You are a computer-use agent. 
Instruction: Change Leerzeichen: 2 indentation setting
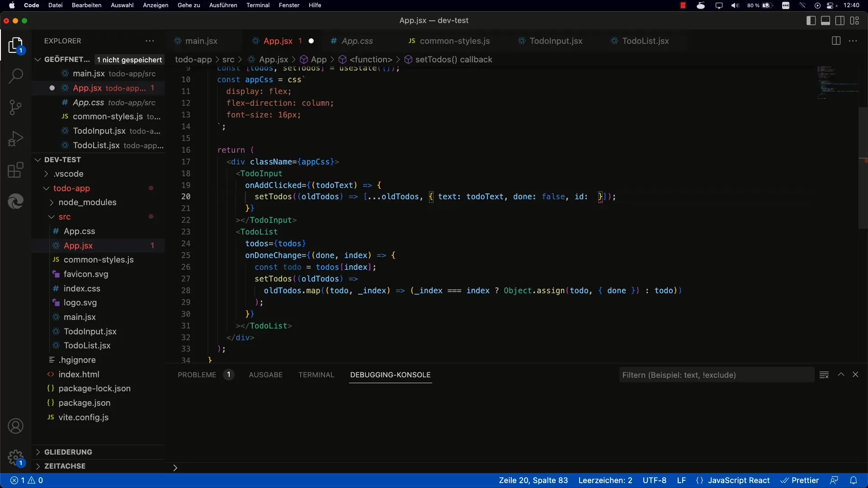coord(605,480)
